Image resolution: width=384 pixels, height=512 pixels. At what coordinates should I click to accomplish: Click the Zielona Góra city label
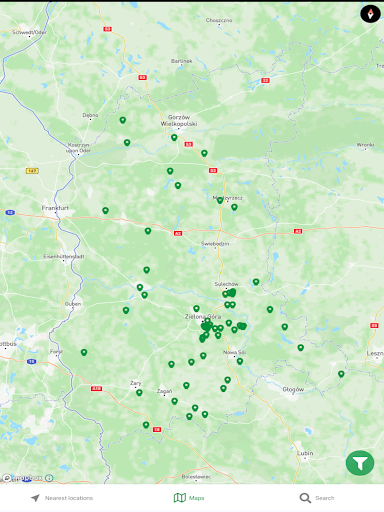click(x=203, y=316)
